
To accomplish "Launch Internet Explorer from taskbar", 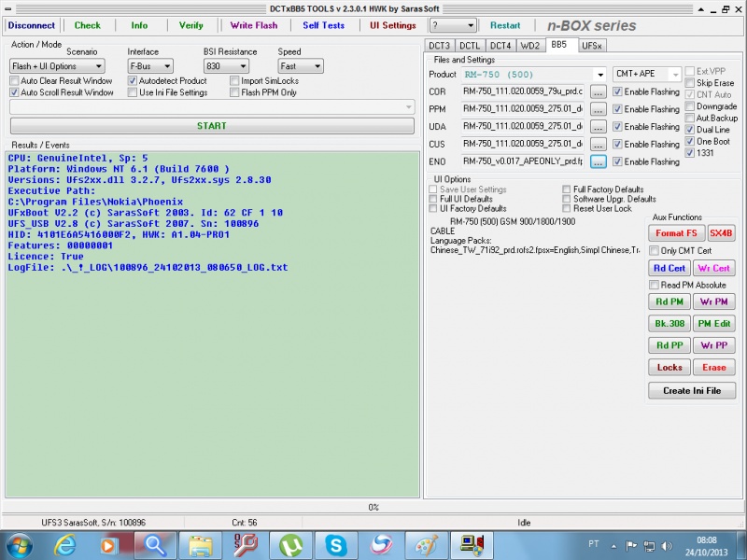I will point(64,545).
